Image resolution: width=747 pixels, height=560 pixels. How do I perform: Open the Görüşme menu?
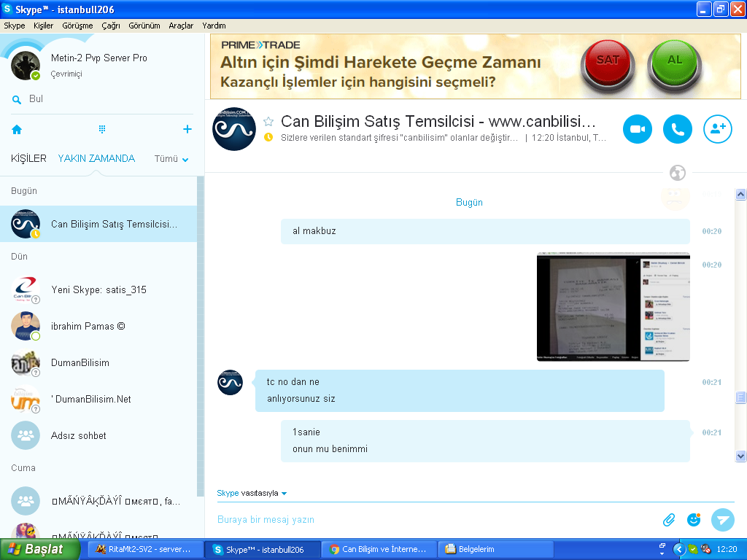[x=77, y=26]
